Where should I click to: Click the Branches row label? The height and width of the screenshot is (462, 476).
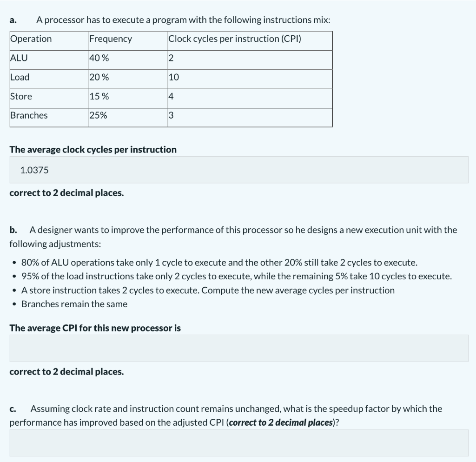coord(49,118)
